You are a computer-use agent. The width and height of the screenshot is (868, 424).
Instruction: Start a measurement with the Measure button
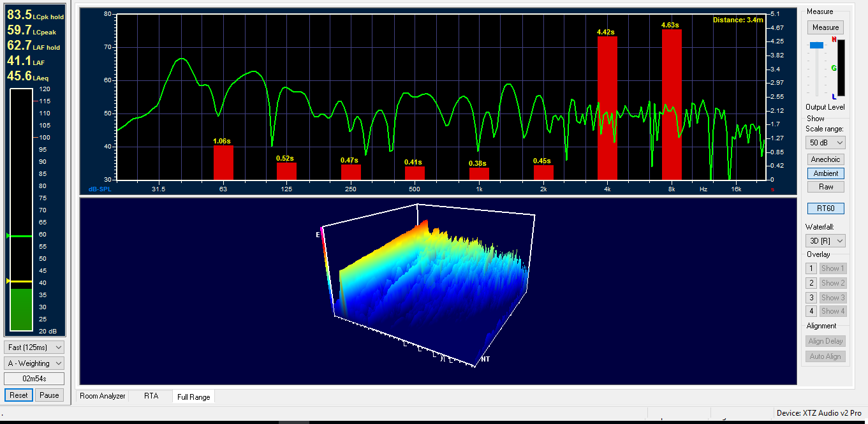point(825,27)
